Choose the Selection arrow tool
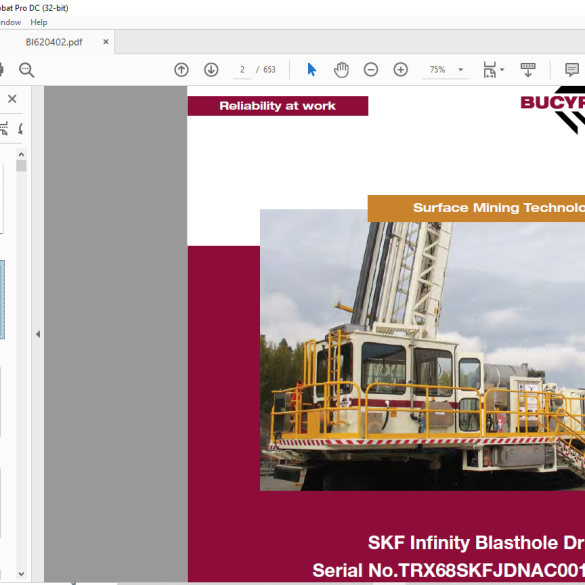This screenshot has width=585, height=585. (312, 70)
